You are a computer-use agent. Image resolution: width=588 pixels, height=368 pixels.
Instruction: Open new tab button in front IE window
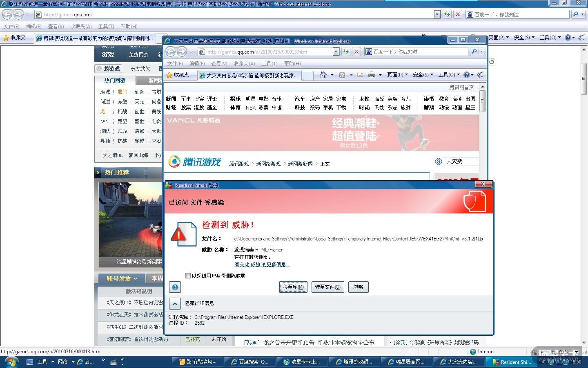pos(308,75)
